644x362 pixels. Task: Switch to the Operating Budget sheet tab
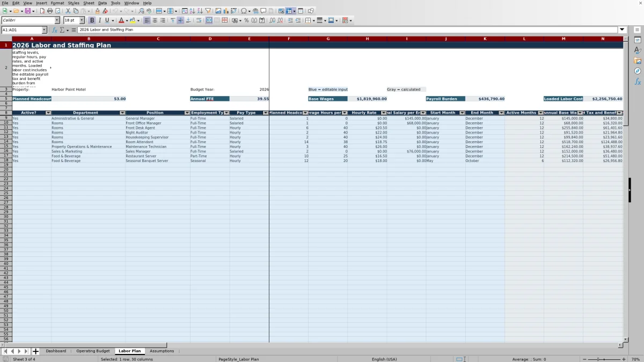93,351
